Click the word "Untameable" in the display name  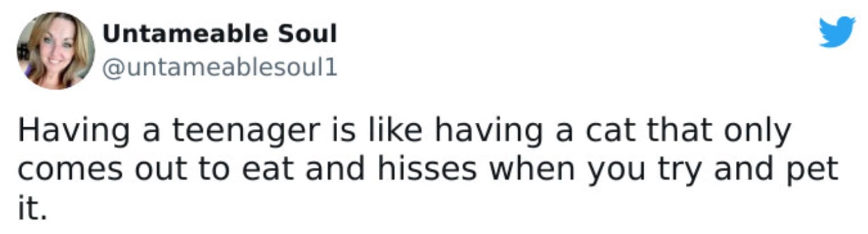pyautogui.click(x=185, y=34)
